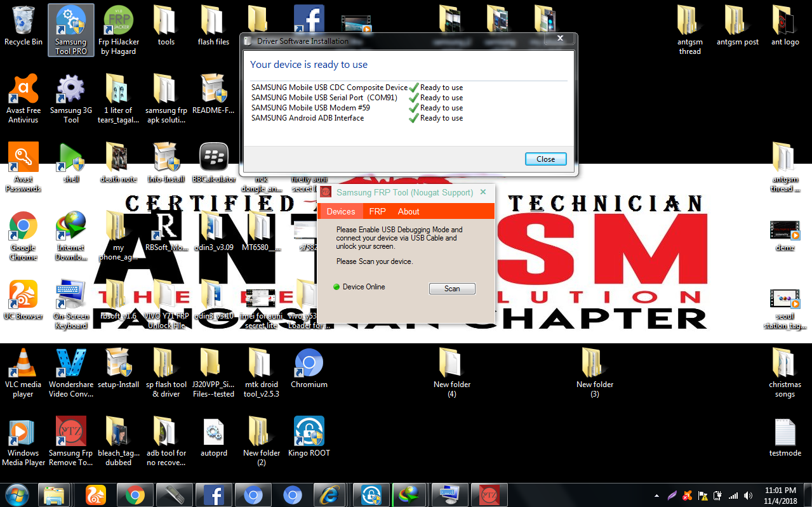Open the BBCalculator BlackBerry icon
This screenshot has height=507, width=812.
click(214, 163)
